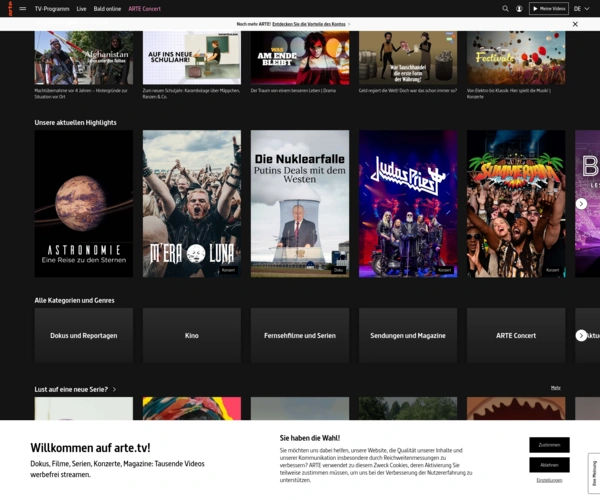
Task: Go to TV-Programm menu item
Action: 51,8
